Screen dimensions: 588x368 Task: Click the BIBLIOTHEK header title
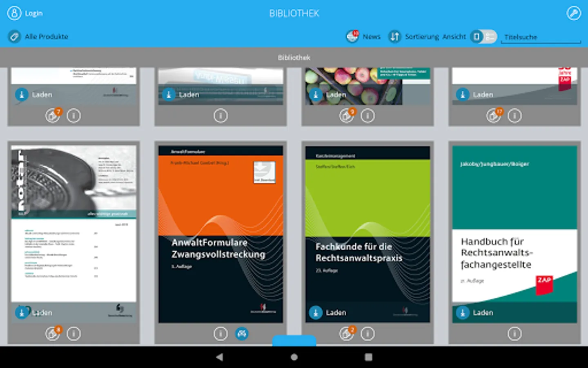tap(294, 13)
